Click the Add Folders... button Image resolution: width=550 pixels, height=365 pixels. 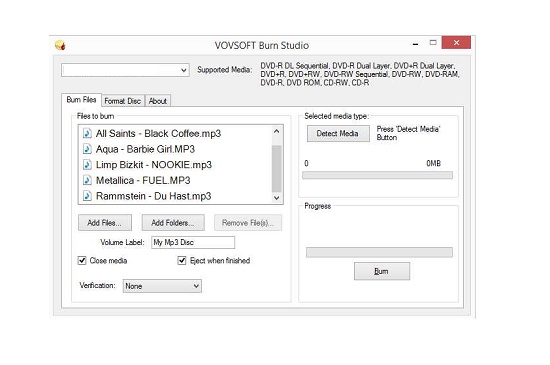173,223
